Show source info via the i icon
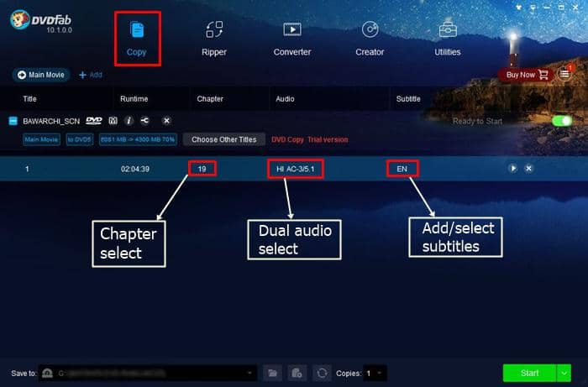This screenshot has width=588, height=387. pos(129,121)
